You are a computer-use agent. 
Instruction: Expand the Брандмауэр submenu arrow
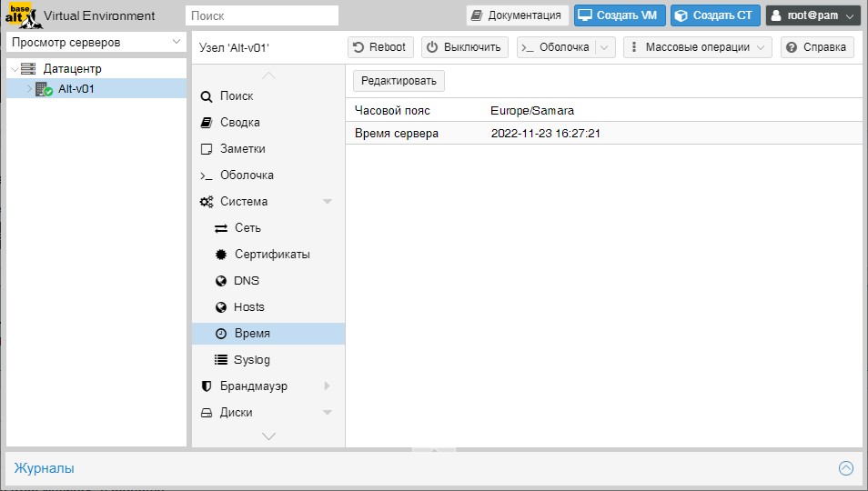pos(328,386)
